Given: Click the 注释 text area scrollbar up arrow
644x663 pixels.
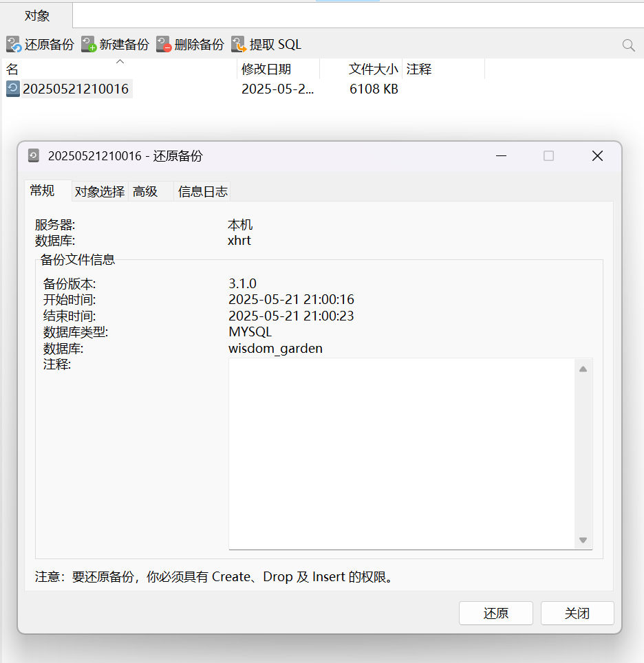Looking at the screenshot, I should coord(583,369).
